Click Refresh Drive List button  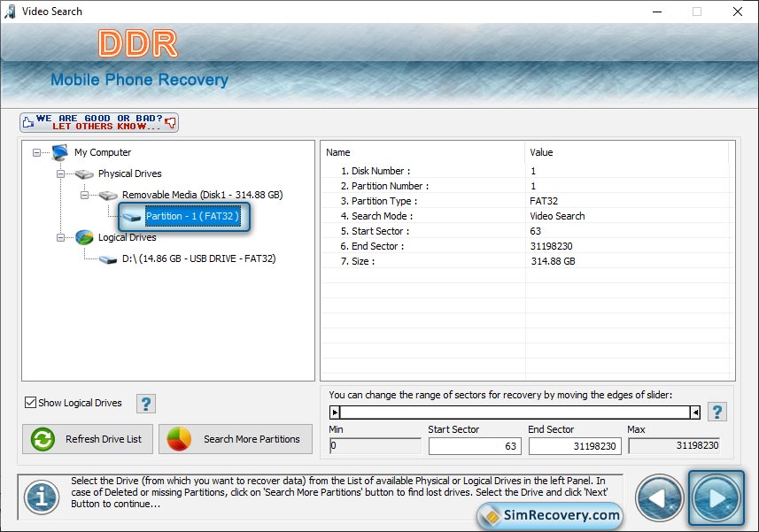88,439
